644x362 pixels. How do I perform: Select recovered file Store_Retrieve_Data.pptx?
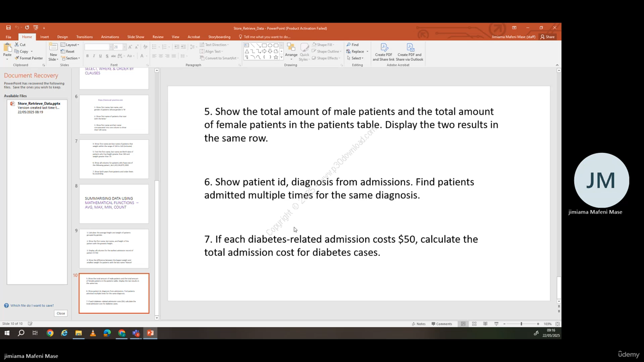click(37, 108)
